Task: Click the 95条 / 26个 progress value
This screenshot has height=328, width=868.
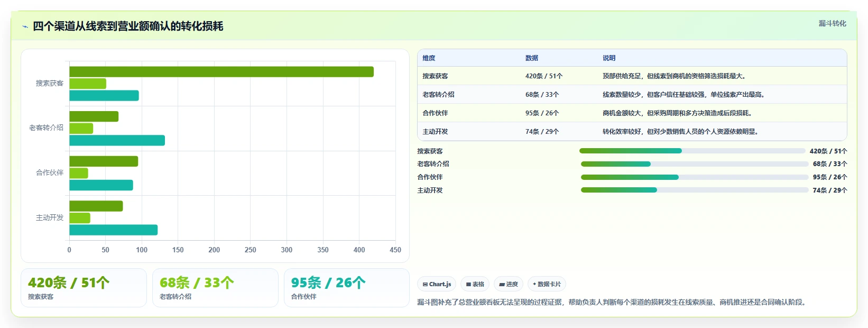Action: (830, 177)
